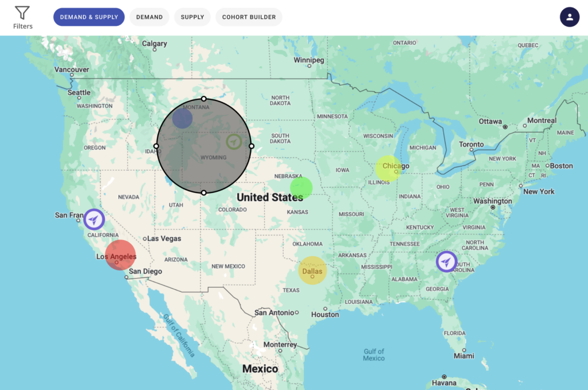Screen dimensions: 588x390
Task: Click the Seattle city label
Action: 79,92
